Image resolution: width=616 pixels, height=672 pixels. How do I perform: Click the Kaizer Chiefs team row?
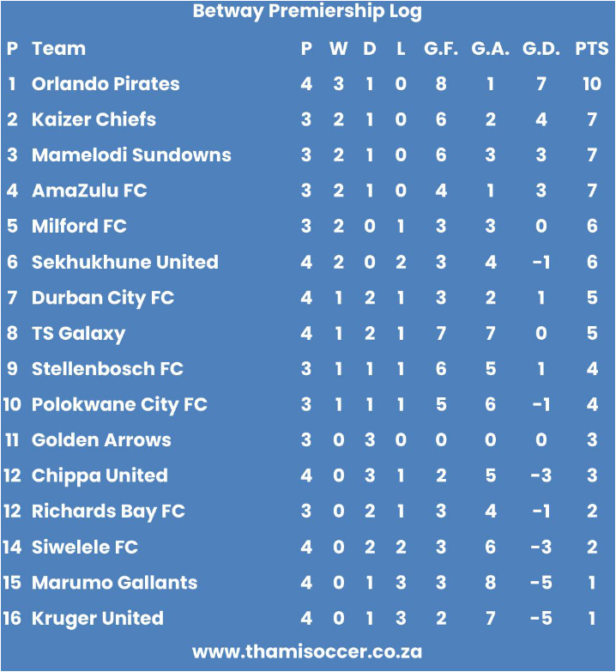(x=308, y=119)
